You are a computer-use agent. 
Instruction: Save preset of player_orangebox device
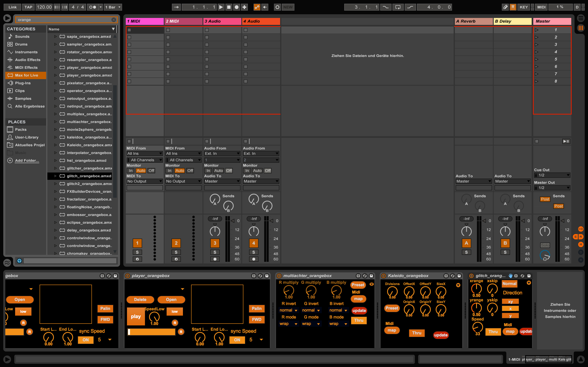pyautogui.click(x=267, y=276)
